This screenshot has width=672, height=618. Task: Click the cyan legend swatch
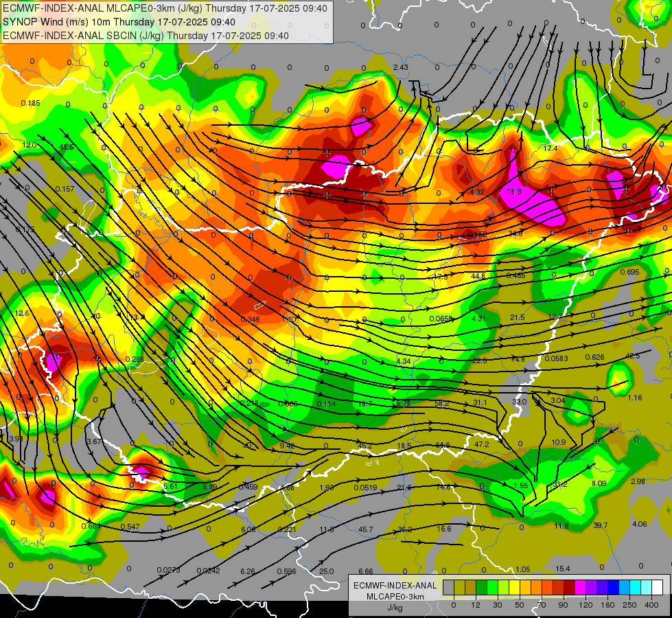(636, 587)
